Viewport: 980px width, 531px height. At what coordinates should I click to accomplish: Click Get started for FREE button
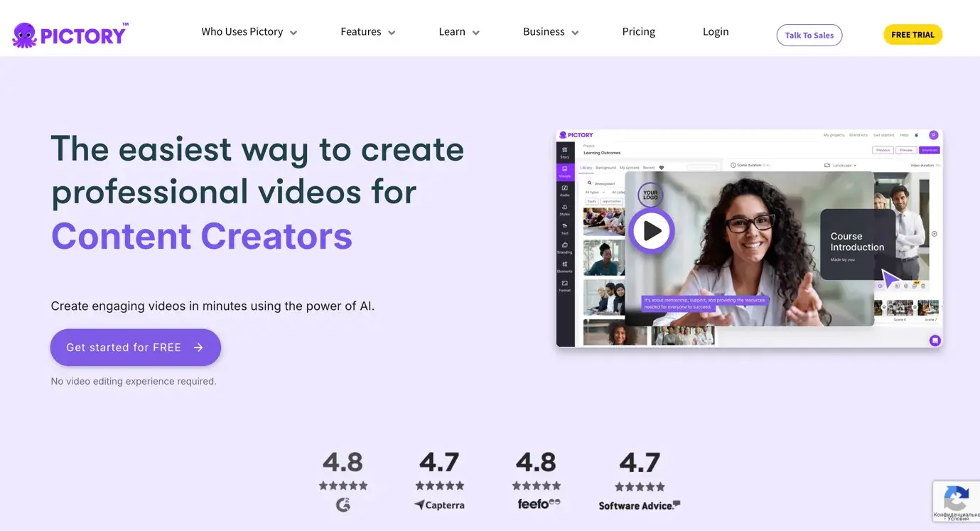point(136,348)
